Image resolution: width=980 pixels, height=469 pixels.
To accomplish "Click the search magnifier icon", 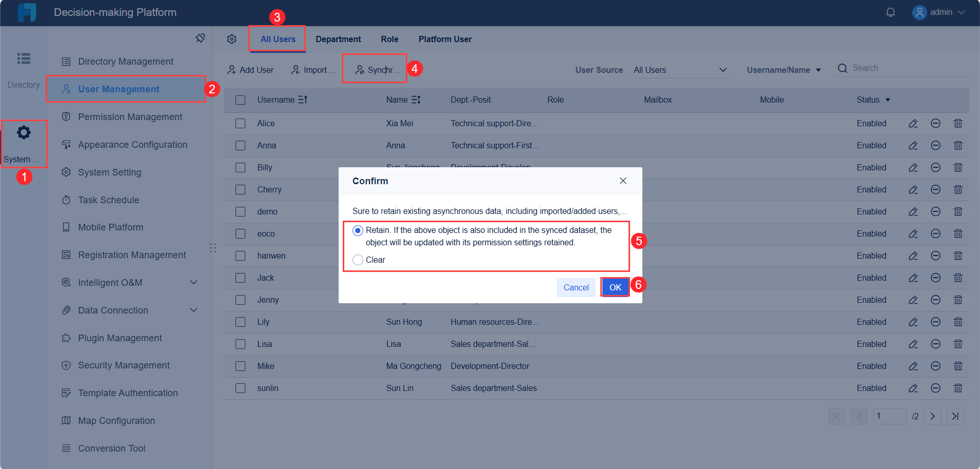I will tap(842, 68).
